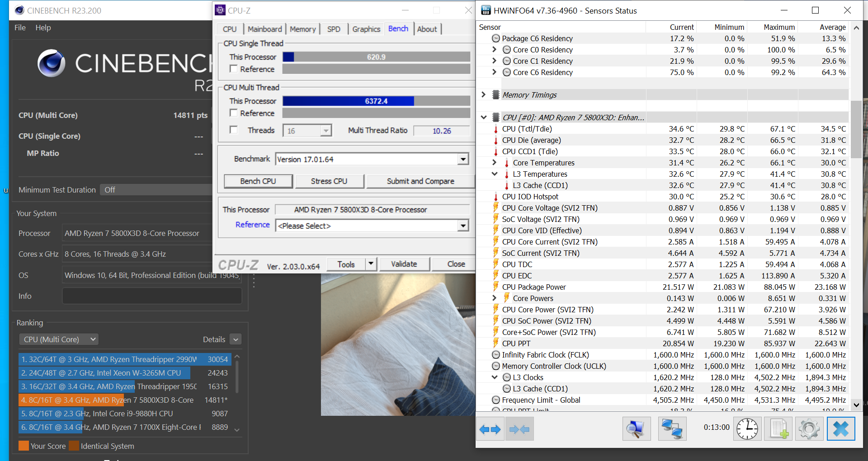Collapse the L3 Temperatures group
This screenshot has width=868, height=461.
494,174
